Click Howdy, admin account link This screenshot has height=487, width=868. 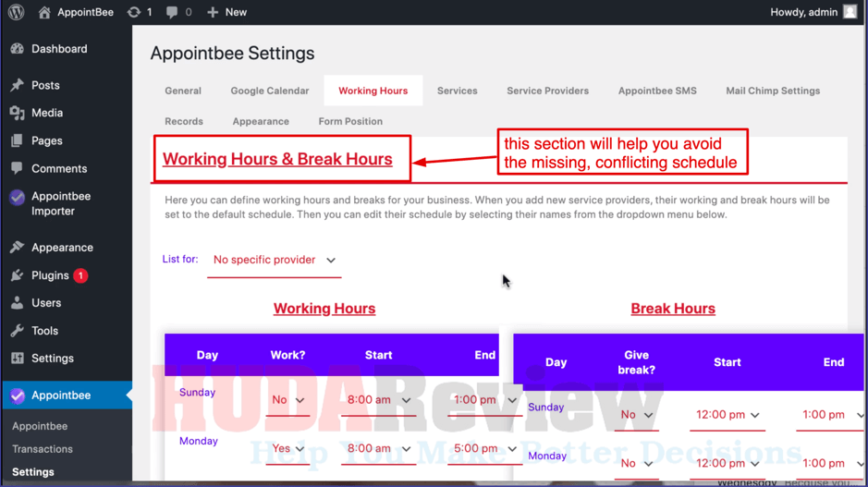[x=804, y=12]
